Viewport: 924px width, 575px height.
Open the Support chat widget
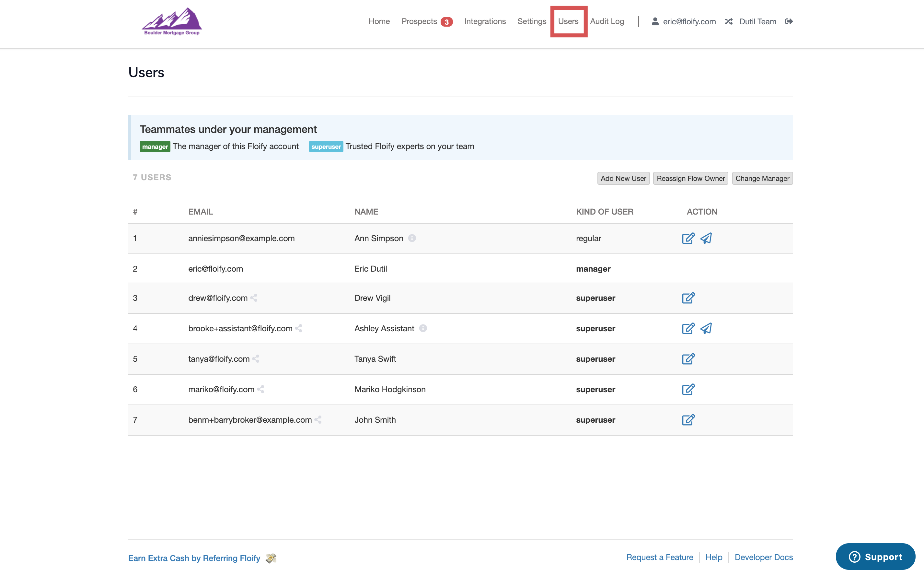tap(875, 557)
